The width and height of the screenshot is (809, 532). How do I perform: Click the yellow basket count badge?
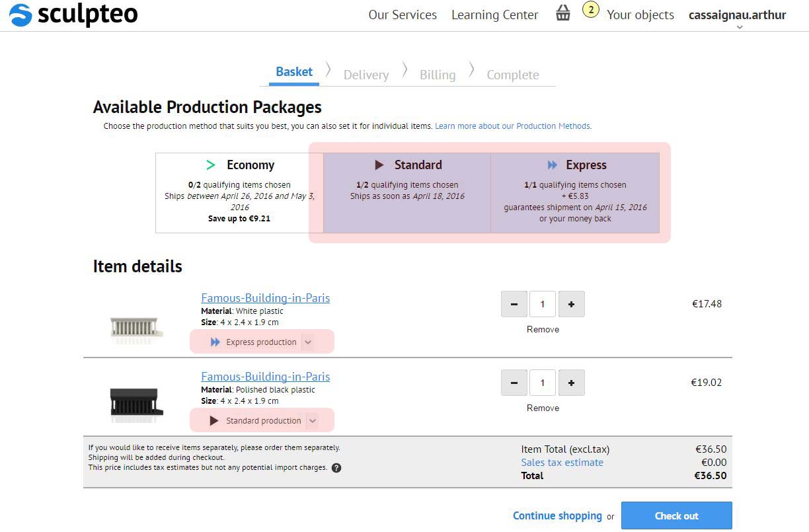click(590, 10)
